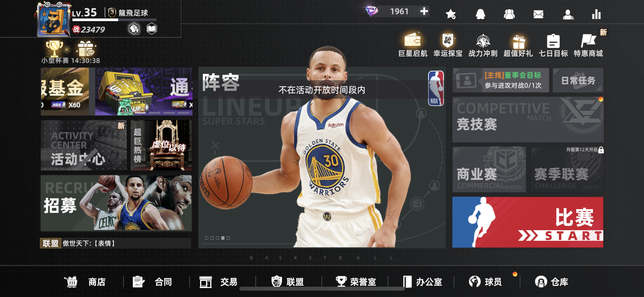This screenshot has width=644, height=297.
Task: Click the level experience progress bar
Action: click(114, 20)
